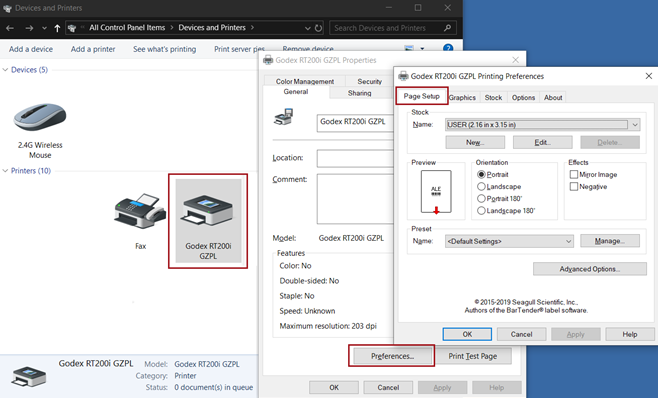Enable the Negative effect checkbox
Screen dimensions: 658x398
[574, 186]
